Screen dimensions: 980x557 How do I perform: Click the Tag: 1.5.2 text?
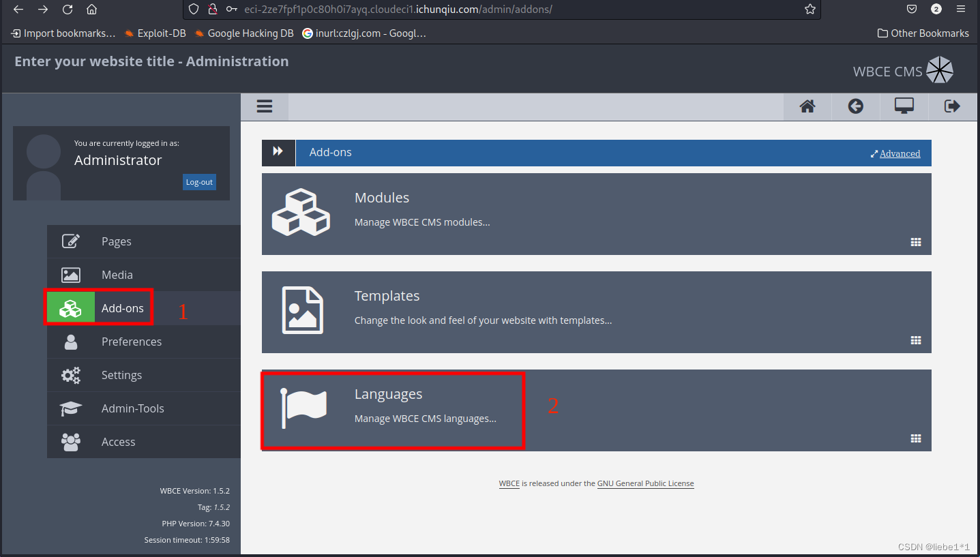coord(213,507)
